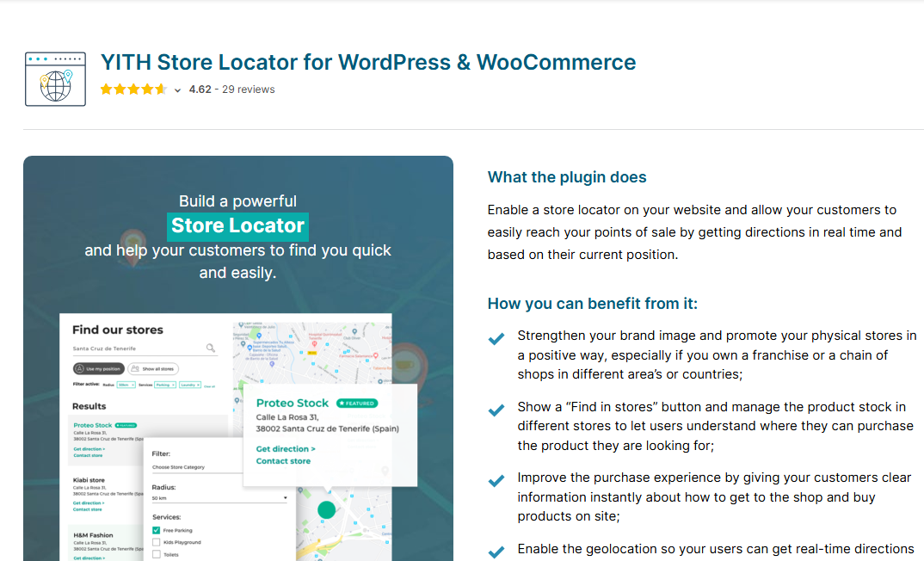Disable the Free Parking checkbox
Viewport: 924px width, 561px height.
pyautogui.click(x=155, y=530)
